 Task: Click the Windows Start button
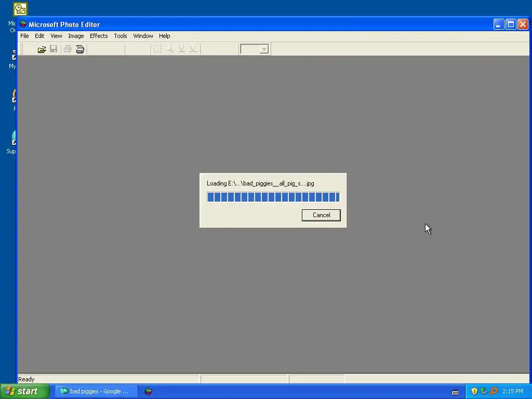tap(25, 391)
